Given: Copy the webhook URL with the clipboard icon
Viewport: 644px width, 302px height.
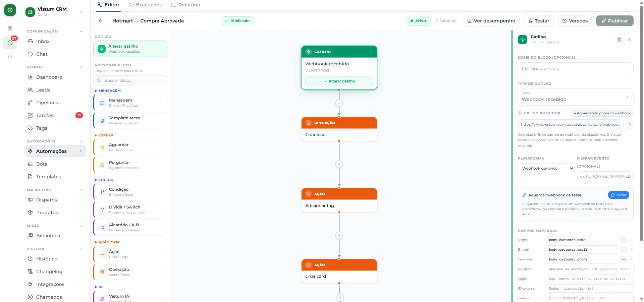Looking at the screenshot, I should pyautogui.click(x=629, y=124).
